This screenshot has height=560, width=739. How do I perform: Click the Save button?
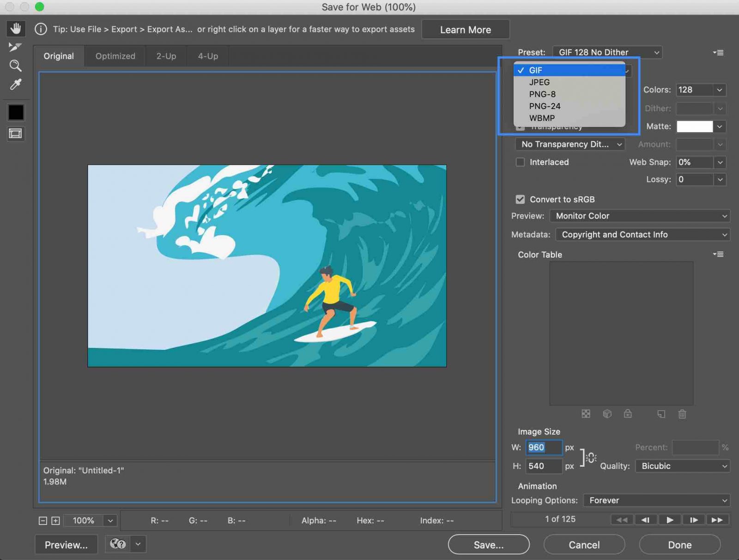click(488, 544)
